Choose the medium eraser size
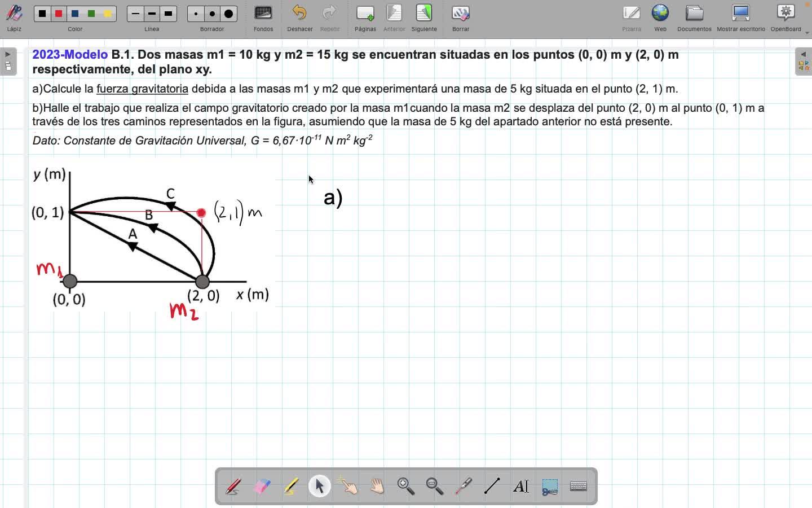Viewport: 812px width, 508px height. pos(212,14)
